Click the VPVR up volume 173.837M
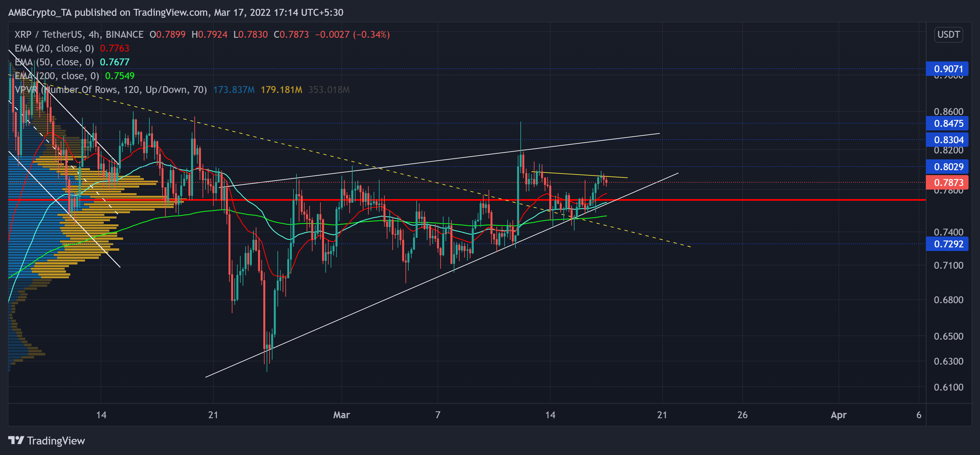Screen dimensions: 980x455 tap(234, 89)
